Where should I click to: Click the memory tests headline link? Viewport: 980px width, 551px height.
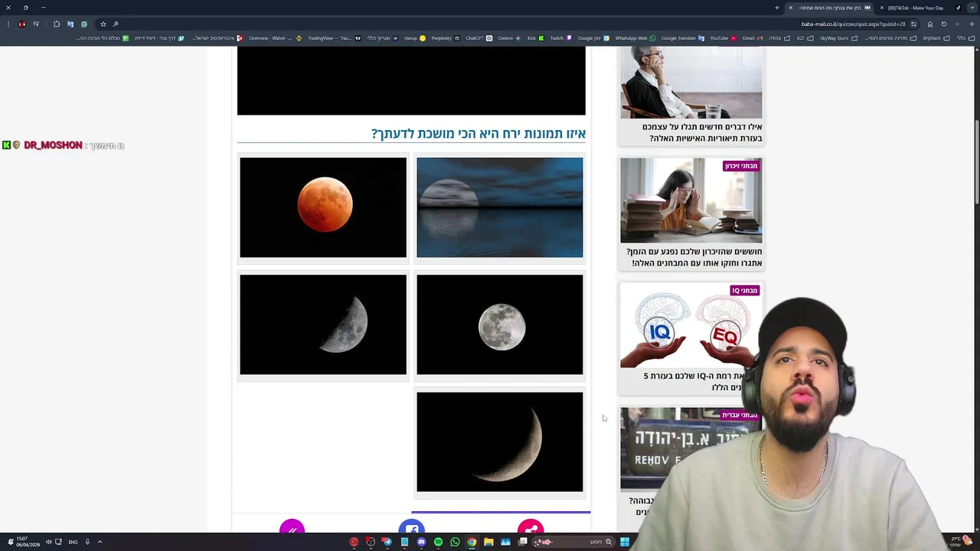694,257
